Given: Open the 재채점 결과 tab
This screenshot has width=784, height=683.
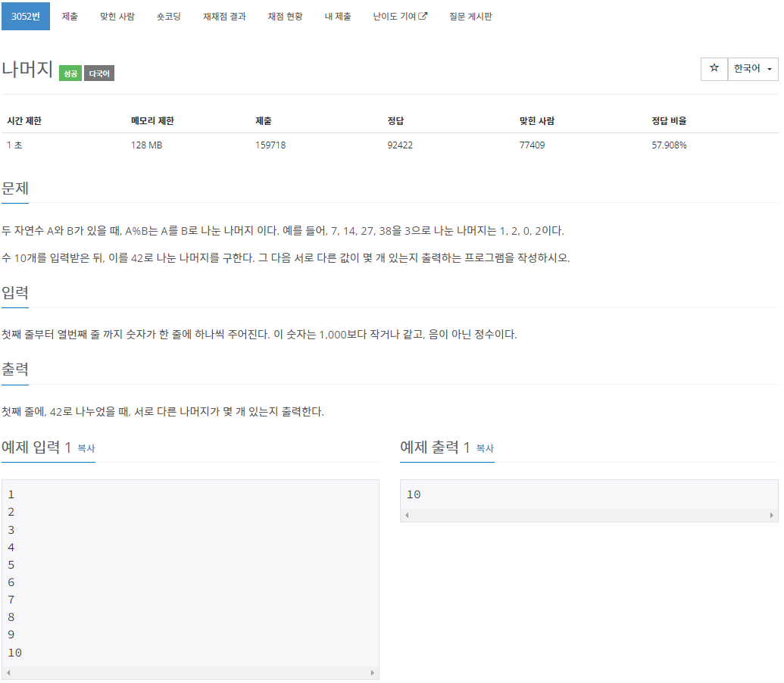Looking at the screenshot, I should pyautogui.click(x=224, y=16).
